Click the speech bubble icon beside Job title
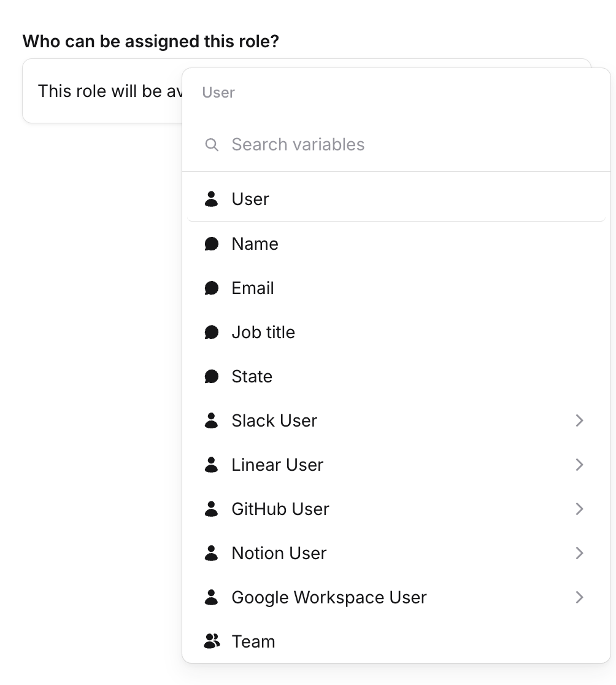 click(x=211, y=332)
